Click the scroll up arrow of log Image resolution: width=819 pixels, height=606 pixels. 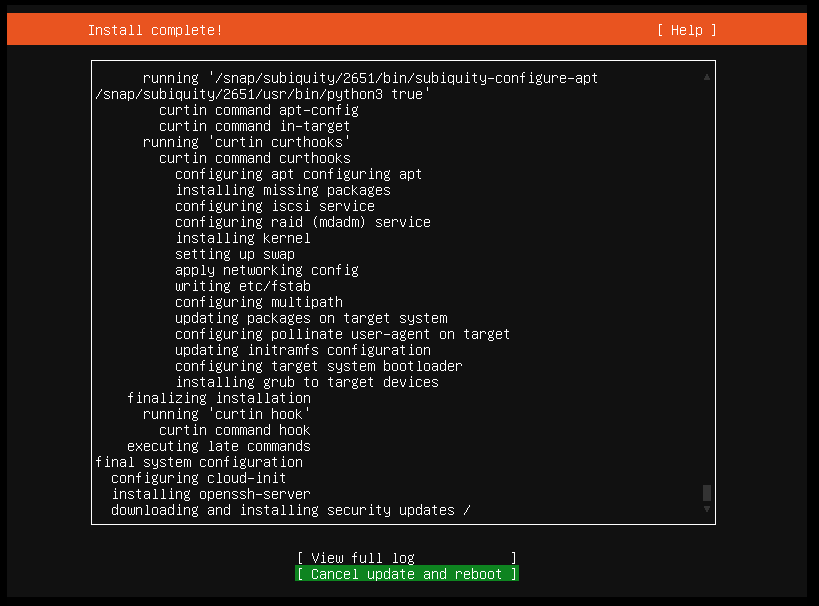(707, 77)
